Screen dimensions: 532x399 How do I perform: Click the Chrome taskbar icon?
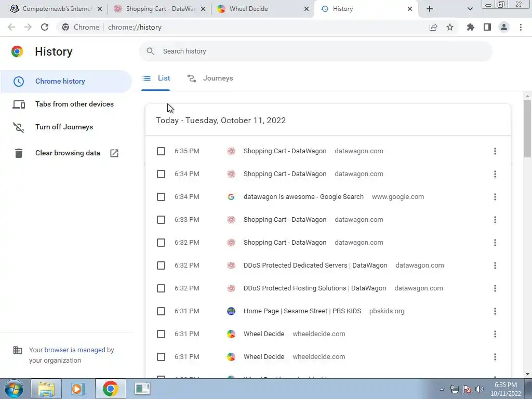[110, 389]
